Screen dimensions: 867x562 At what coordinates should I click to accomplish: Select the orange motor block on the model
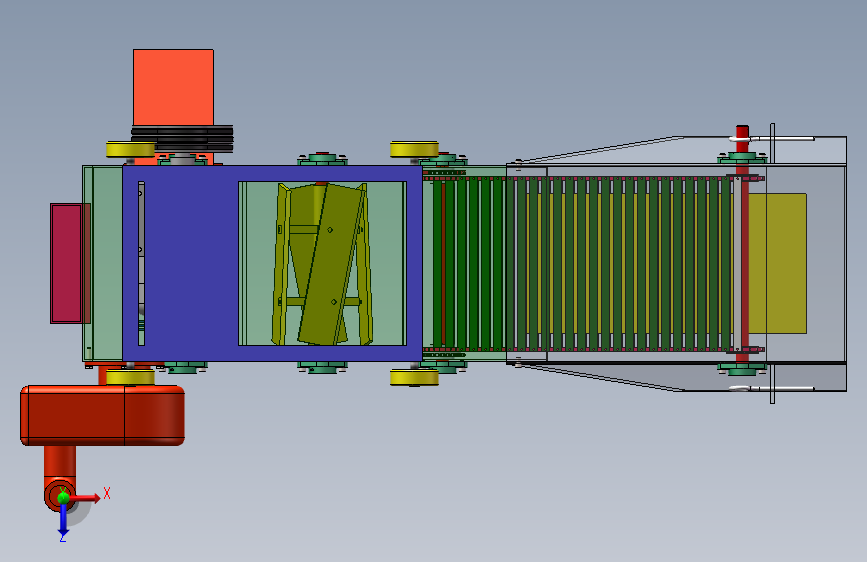pos(173,87)
